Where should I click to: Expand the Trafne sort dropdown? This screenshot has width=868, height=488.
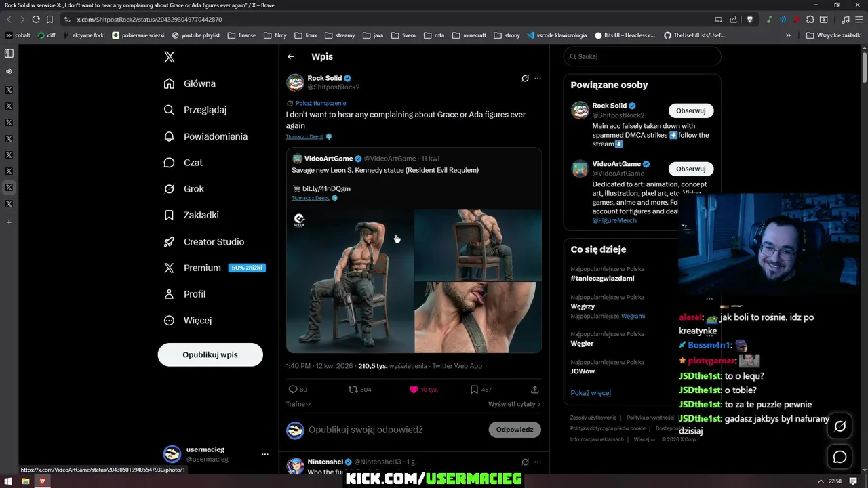(x=298, y=404)
